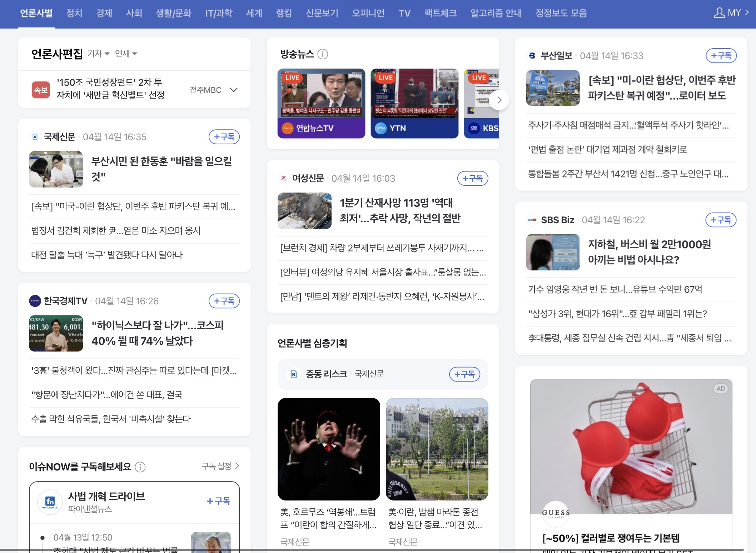Toggle +구독 for SBS Biz
Image resolution: width=756 pixels, height=553 pixels.
point(721,220)
